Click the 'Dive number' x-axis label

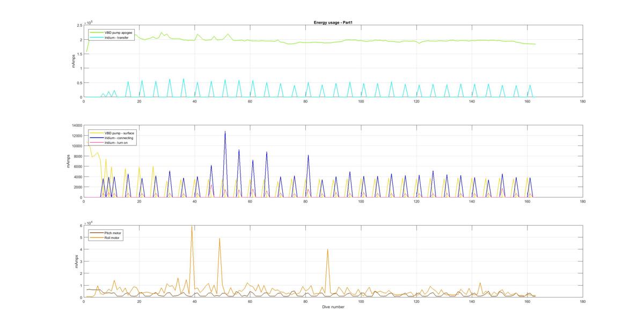(333, 307)
